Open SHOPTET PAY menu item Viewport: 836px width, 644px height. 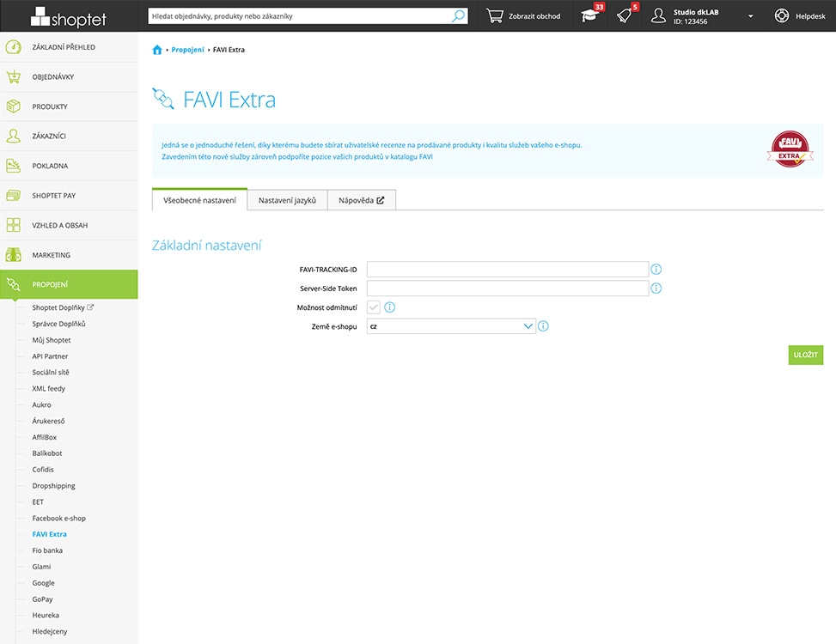click(69, 196)
